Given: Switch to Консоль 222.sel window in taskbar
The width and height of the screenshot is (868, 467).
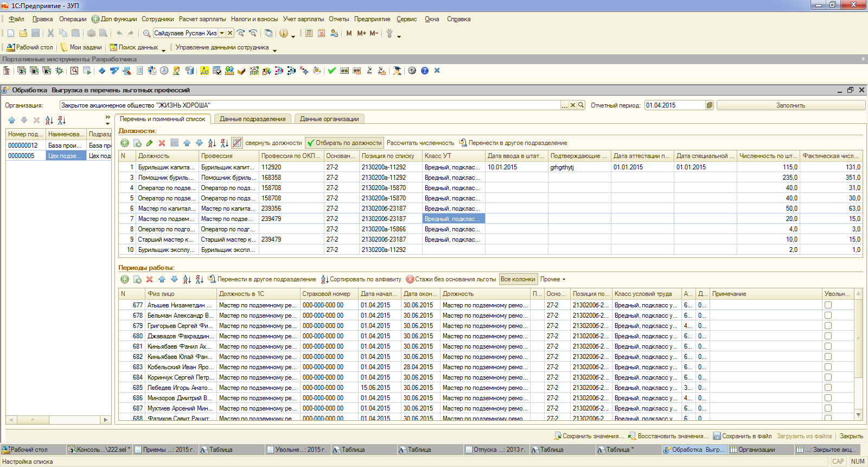Looking at the screenshot, I should 99,450.
